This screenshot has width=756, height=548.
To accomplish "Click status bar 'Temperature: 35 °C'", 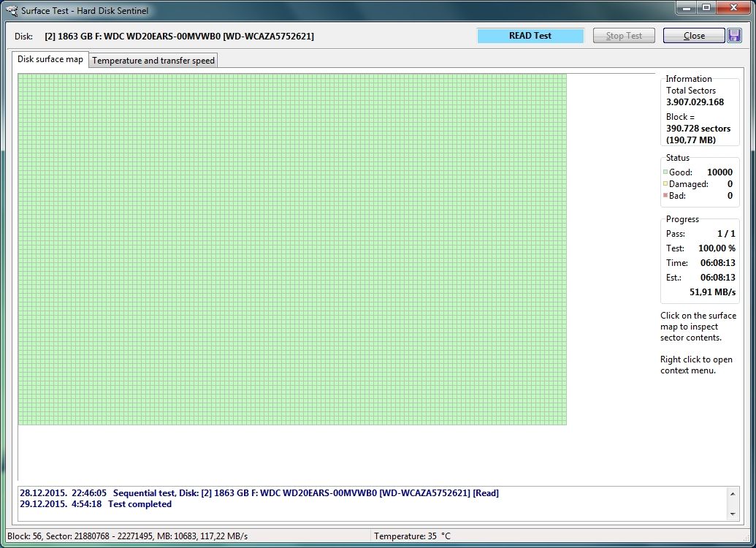I will [x=412, y=536].
